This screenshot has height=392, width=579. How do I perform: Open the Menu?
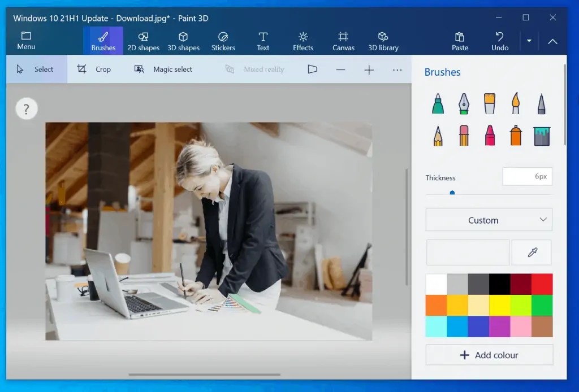(x=26, y=40)
